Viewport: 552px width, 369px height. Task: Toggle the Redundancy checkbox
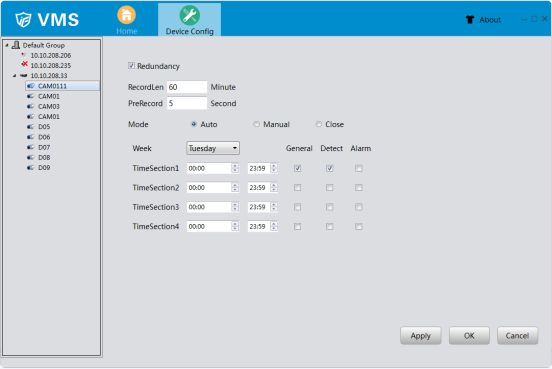(x=131, y=66)
